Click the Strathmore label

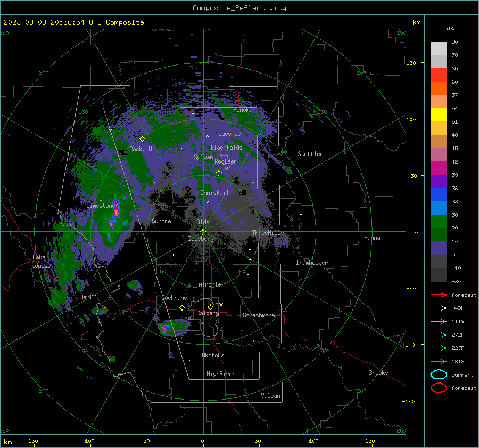[259, 315]
